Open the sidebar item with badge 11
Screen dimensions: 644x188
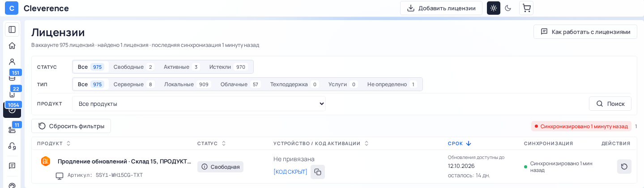pos(12,130)
